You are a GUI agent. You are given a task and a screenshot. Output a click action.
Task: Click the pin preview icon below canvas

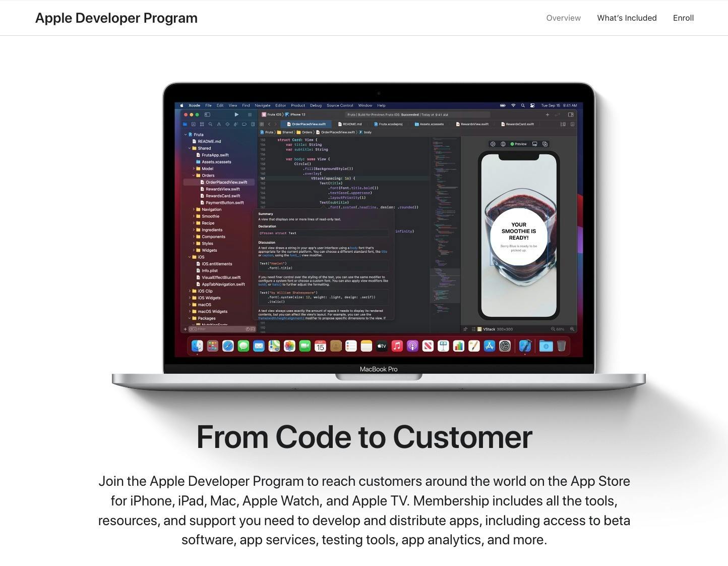coord(465,329)
